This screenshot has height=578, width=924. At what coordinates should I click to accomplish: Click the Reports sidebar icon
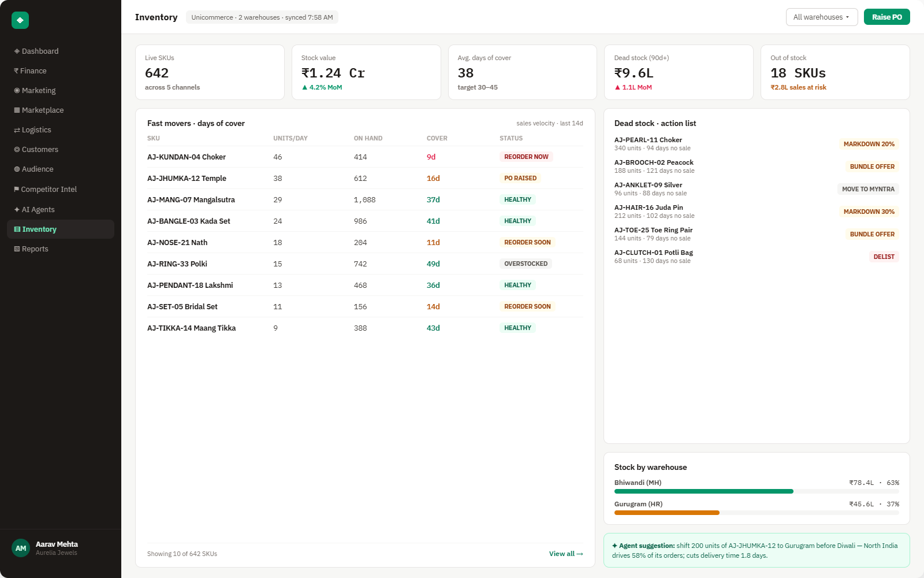coord(17,249)
